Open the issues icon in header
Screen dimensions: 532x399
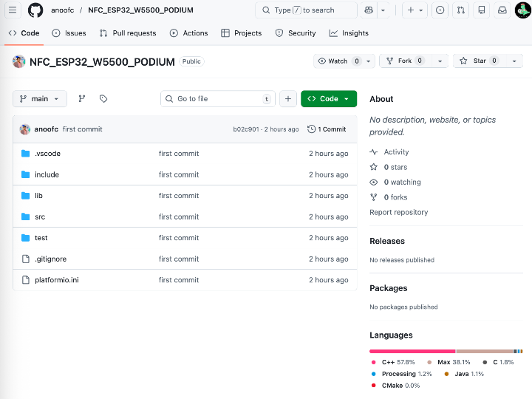pyautogui.click(x=440, y=10)
